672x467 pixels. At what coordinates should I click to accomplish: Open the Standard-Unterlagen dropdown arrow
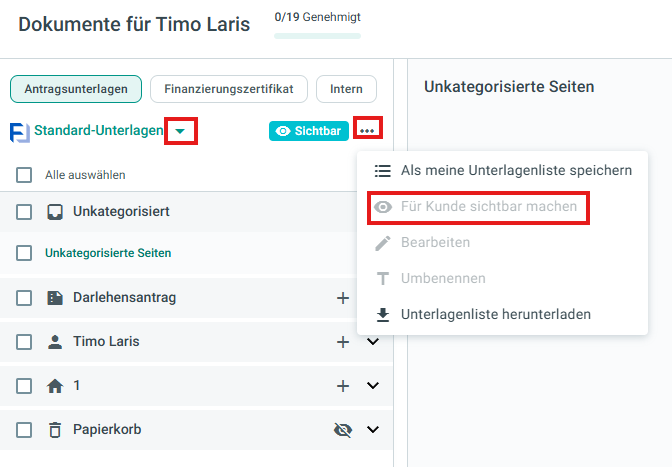[180, 131]
